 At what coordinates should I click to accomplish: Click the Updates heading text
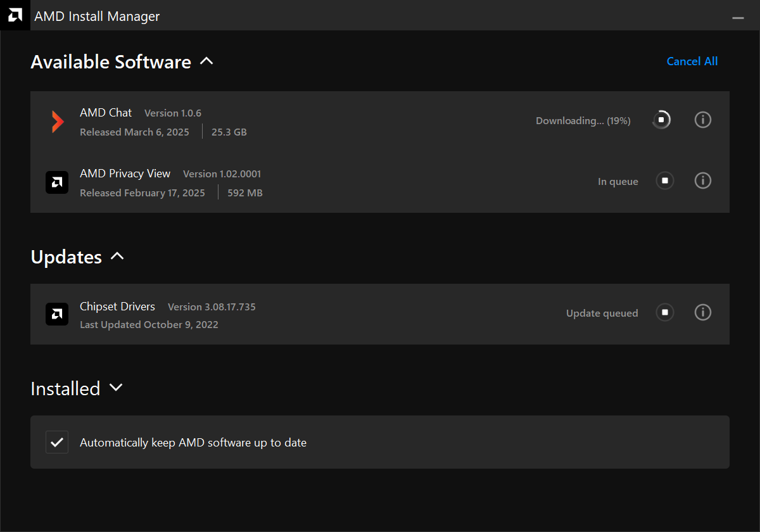66,257
